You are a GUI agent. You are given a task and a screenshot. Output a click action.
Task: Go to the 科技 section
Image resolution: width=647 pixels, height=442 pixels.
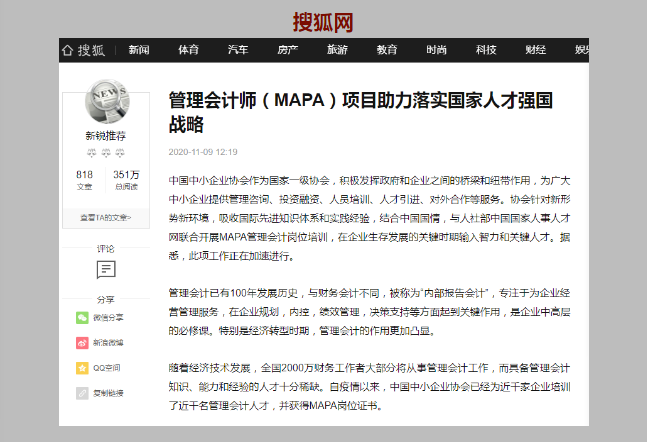(x=486, y=50)
